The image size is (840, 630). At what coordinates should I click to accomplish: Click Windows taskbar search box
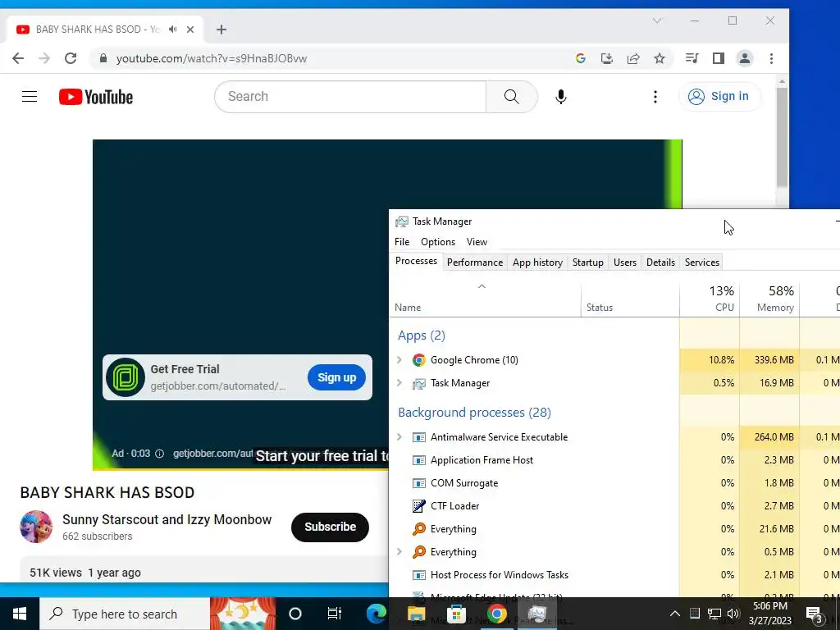click(x=125, y=614)
